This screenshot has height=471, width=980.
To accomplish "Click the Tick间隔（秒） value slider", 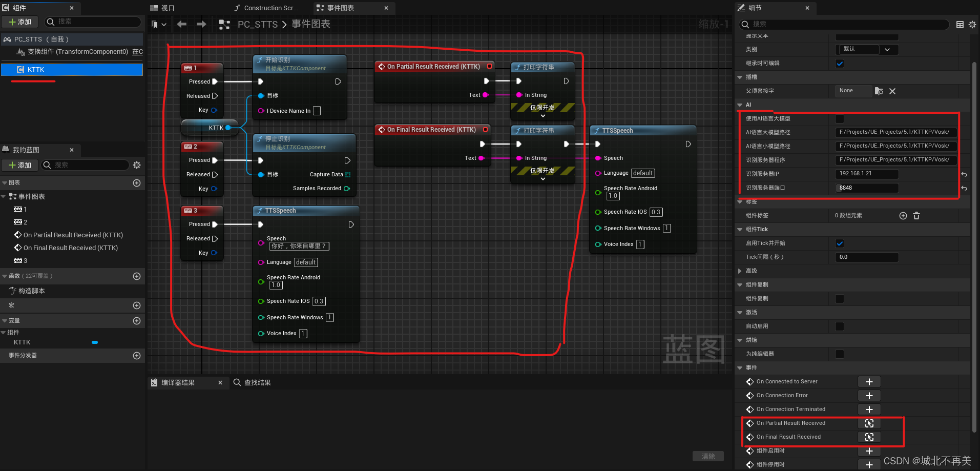I will tap(866, 257).
